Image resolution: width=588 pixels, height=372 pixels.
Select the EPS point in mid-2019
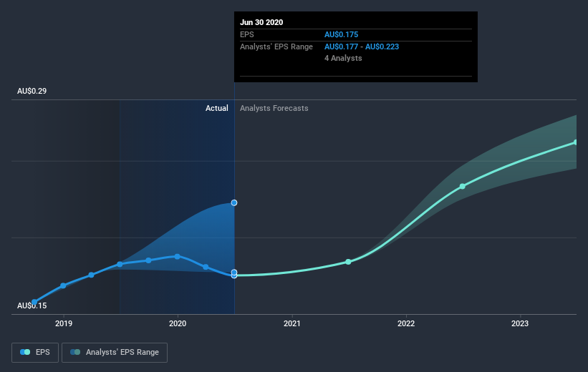click(120, 265)
